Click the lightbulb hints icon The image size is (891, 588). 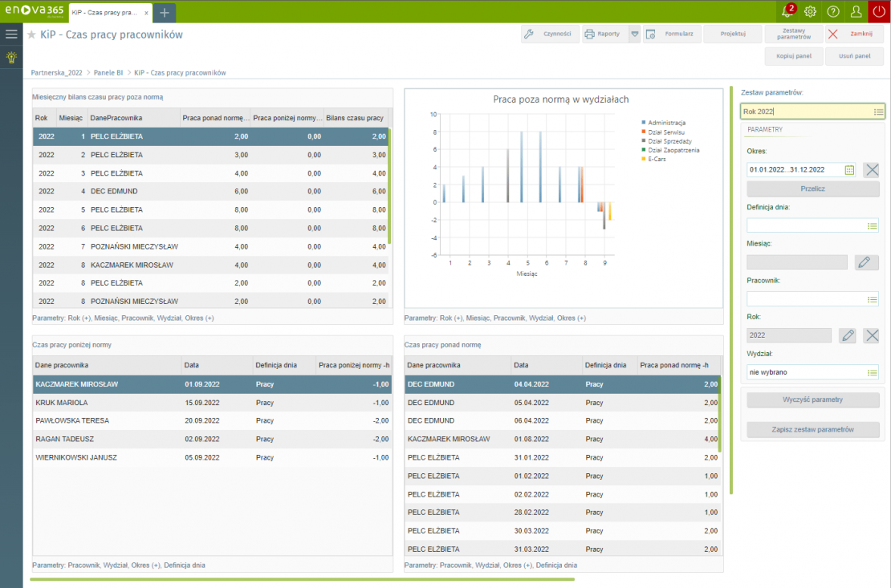click(x=11, y=57)
